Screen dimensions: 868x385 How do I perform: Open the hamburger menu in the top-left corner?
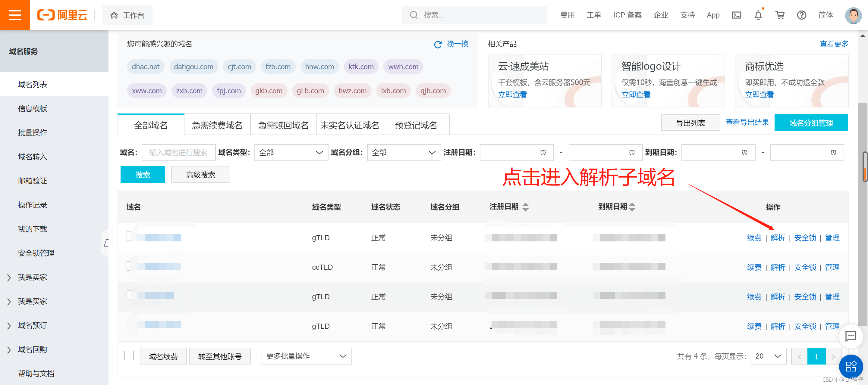(x=15, y=15)
